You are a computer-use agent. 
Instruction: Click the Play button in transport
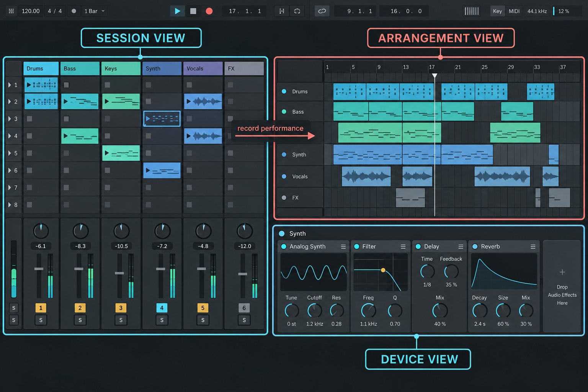[x=177, y=11]
